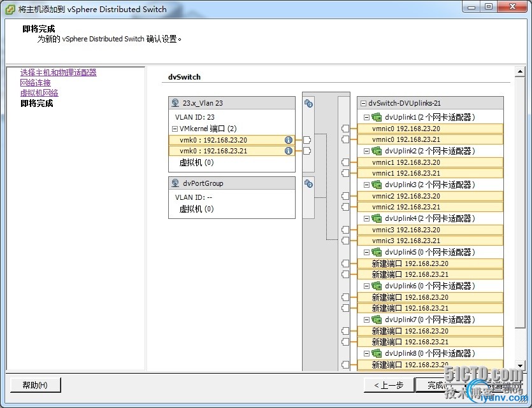Collapse the dvUplink2 node
The height and width of the screenshot is (408, 532).
click(x=366, y=151)
